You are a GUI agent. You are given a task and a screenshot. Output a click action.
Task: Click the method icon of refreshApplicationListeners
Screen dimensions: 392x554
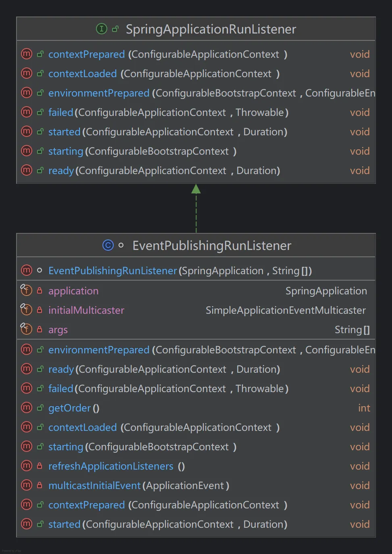point(27,466)
